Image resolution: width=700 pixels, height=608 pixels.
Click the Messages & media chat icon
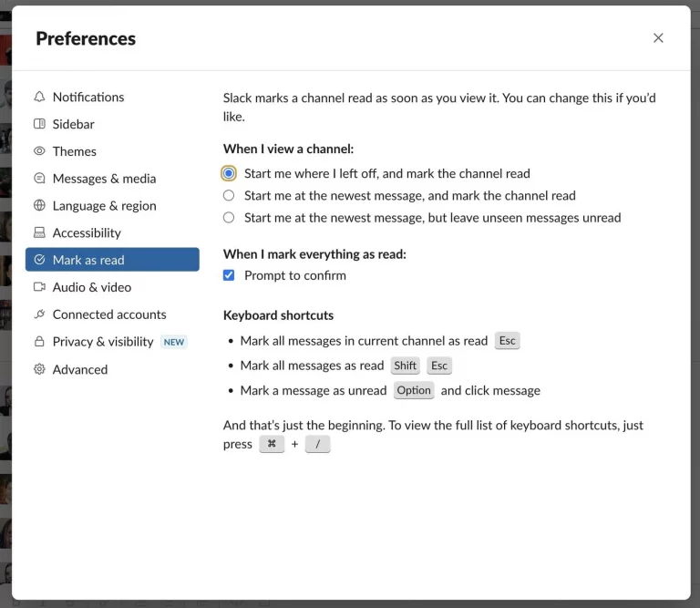click(39, 179)
